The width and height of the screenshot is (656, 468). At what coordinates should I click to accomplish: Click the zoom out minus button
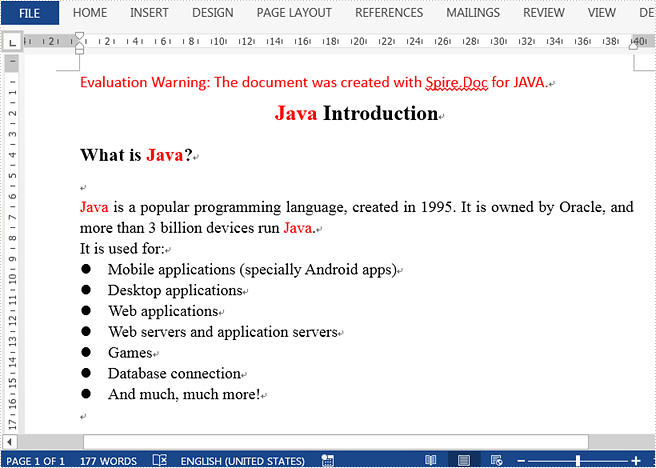521,460
